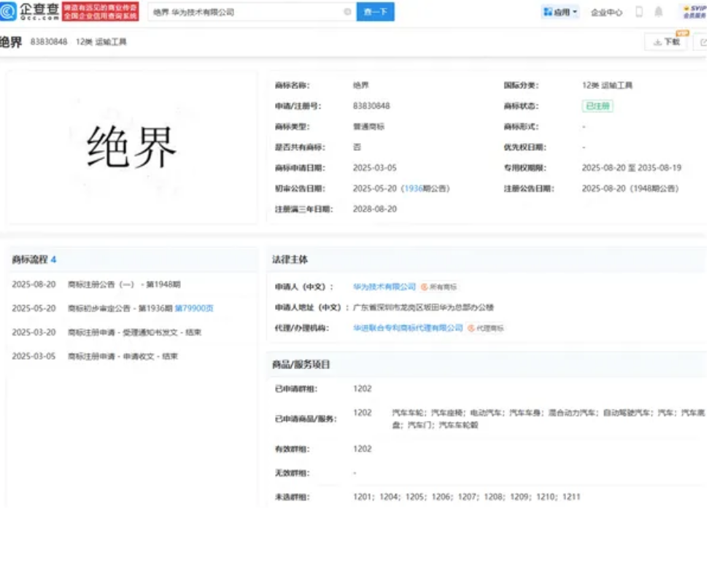
Task: Click the 已注册 status badge
Action: coord(597,107)
